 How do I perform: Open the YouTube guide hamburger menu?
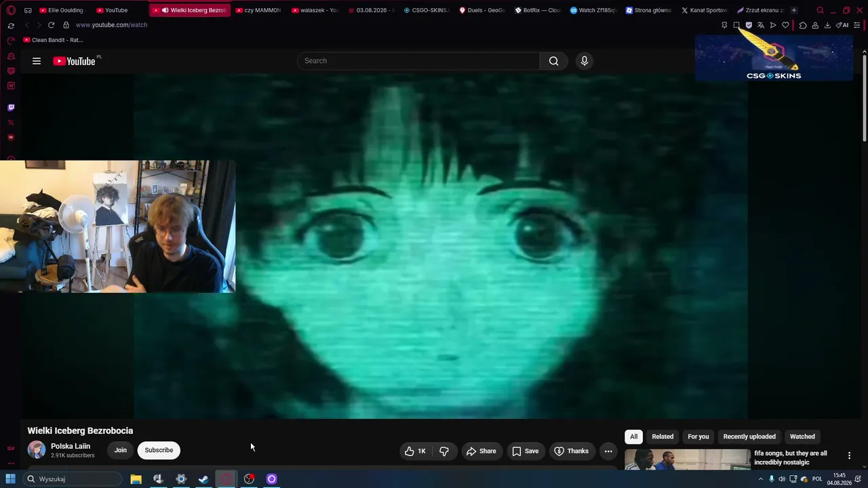point(37,61)
